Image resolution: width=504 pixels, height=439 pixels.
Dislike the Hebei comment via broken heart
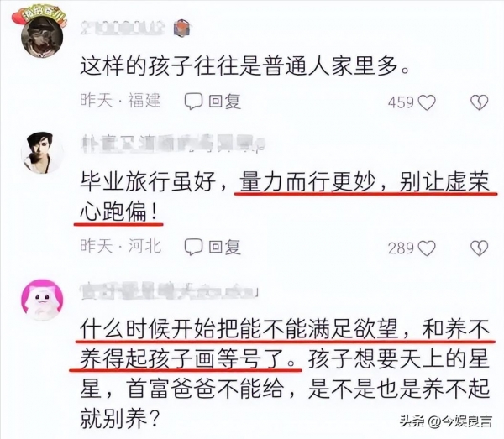pyautogui.click(x=480, y=248)
